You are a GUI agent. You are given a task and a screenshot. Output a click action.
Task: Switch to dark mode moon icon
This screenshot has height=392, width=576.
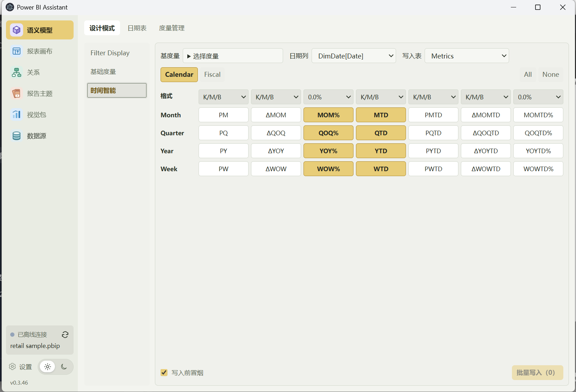tap(64, 367)
